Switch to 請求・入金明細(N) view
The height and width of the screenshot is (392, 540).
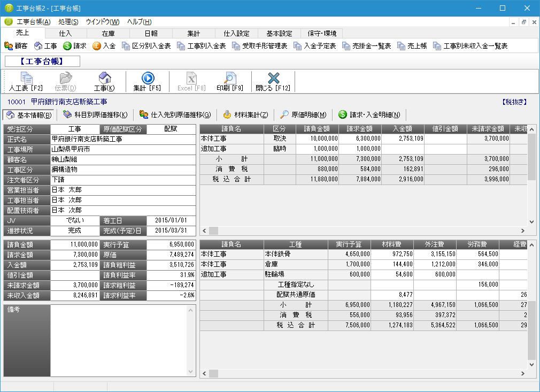(369, 114)
